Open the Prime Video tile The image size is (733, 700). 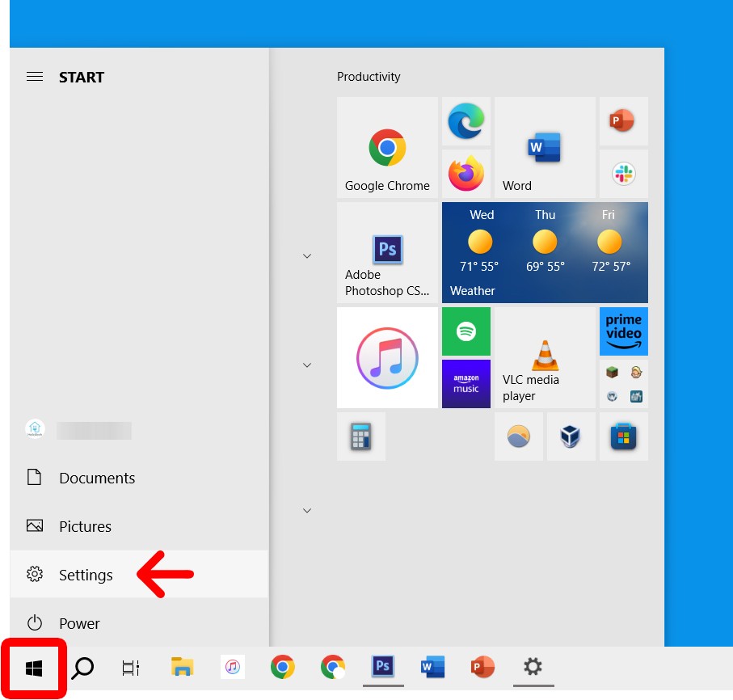coord(624,331)
